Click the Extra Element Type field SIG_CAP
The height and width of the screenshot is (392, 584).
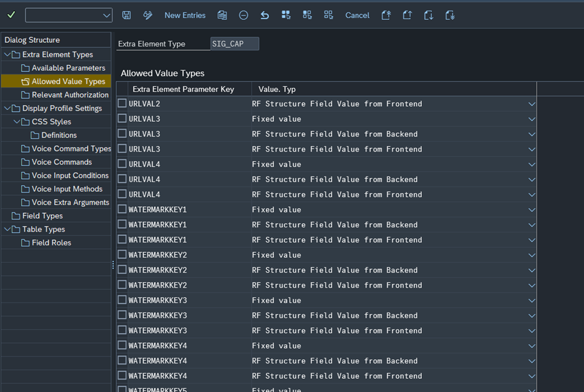tap(234, 44)
